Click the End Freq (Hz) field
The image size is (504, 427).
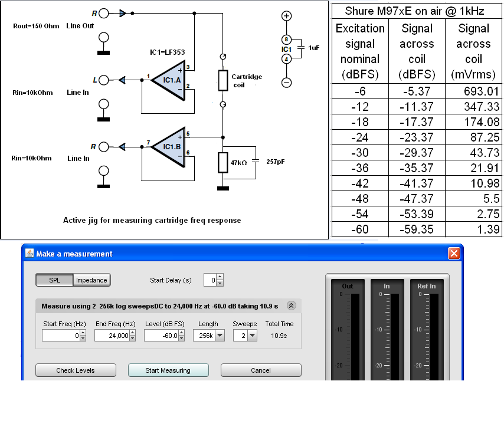112,336
